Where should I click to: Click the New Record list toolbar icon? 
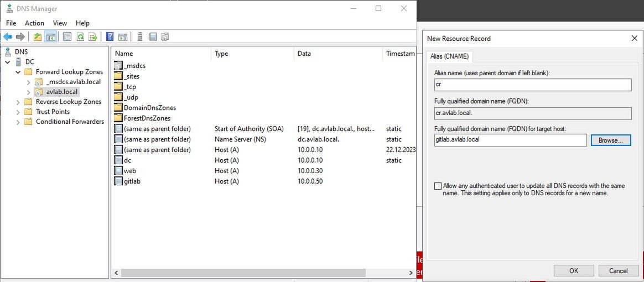pyautogui.click(x=153, y=37)
